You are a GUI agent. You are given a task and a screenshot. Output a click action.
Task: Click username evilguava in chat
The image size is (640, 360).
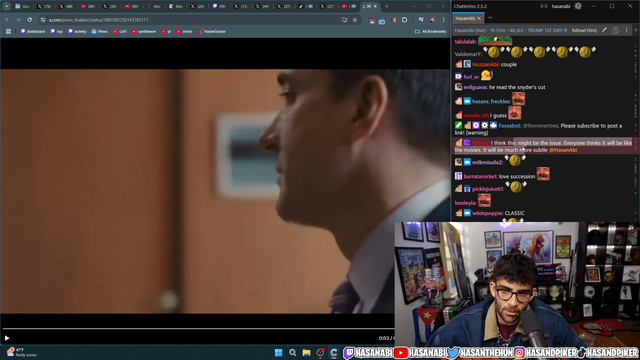tap(475, 87)
